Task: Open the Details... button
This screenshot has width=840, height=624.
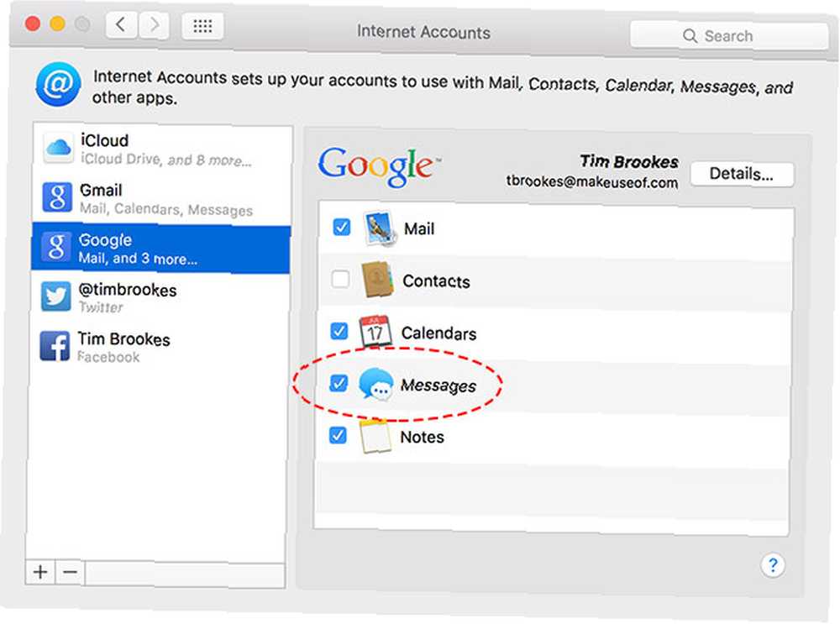Action: click(742, 174)
